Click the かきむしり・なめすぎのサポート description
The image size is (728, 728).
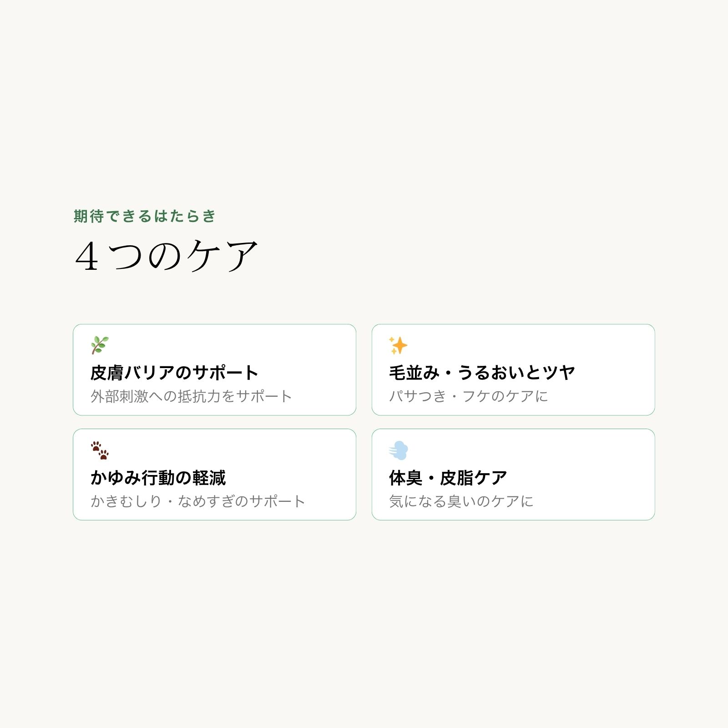pyautogui.click(x=197, y=501)
